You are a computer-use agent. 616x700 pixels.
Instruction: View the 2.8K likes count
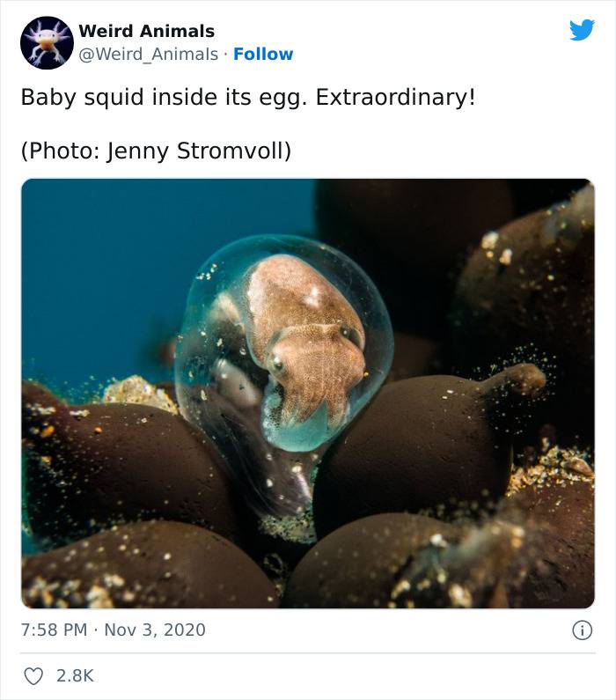pos(75,676)
